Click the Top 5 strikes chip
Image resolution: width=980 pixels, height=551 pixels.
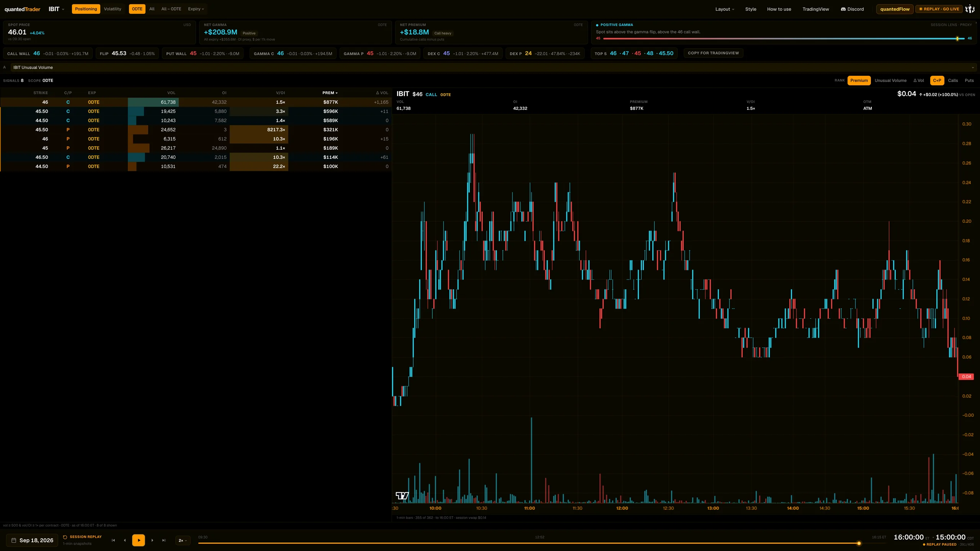point(634,53)
